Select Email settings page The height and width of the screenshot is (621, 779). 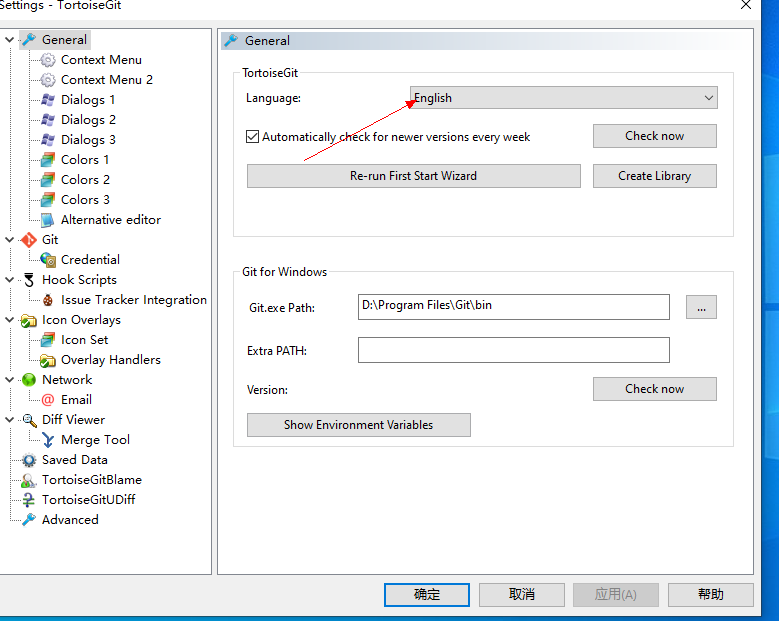pos(77,400)
